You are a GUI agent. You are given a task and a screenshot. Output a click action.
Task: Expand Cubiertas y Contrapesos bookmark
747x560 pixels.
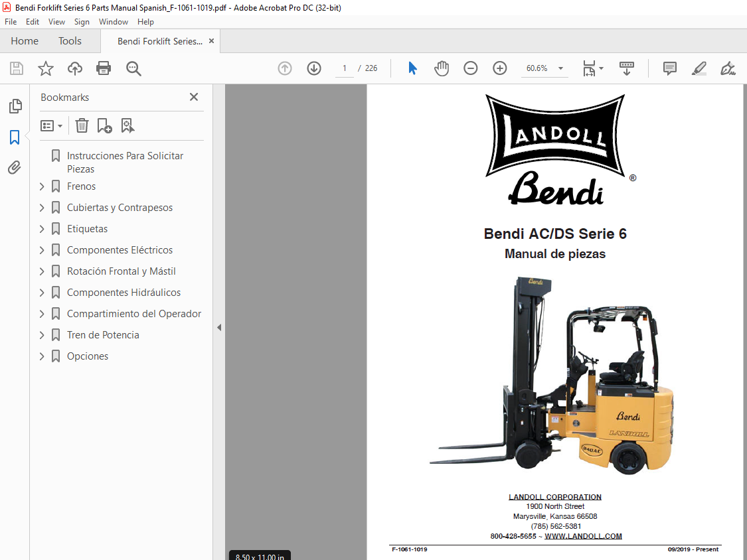[42, 208]
